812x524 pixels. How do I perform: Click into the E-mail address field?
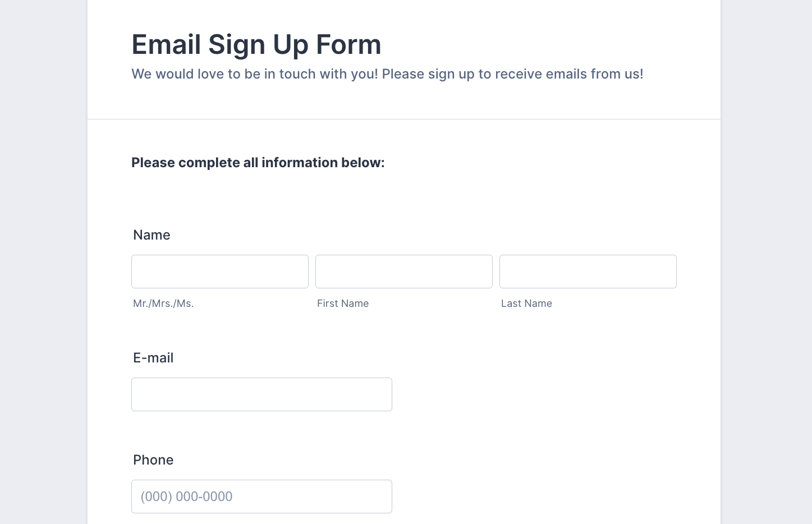point(262,394)
